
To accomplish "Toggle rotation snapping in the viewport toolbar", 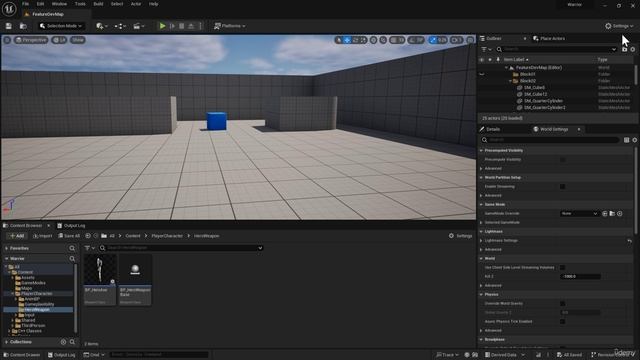I will coord(412,40).
